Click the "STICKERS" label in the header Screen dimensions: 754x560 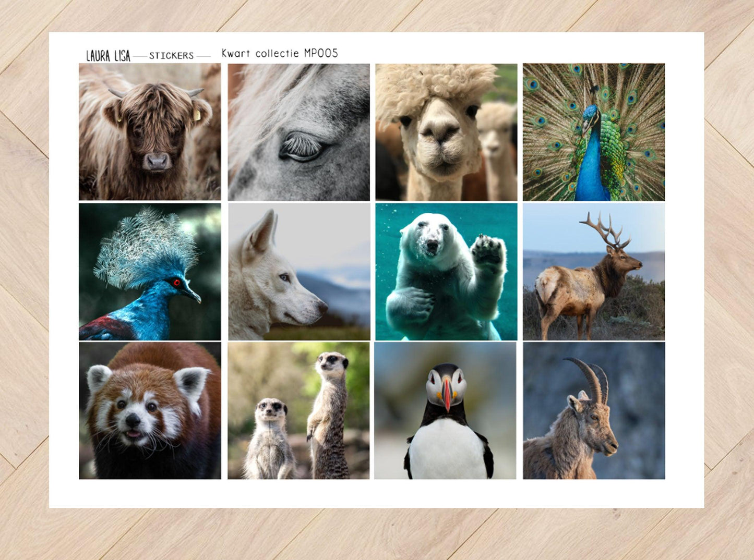pos(171,55)
